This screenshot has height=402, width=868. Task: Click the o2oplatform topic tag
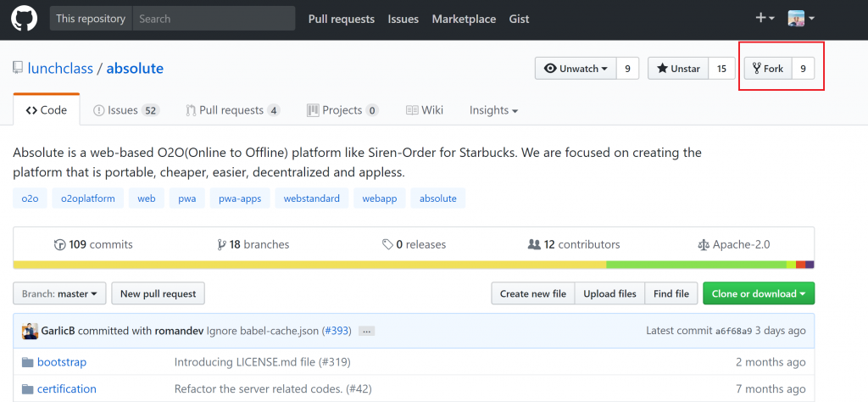pos(88,198)
